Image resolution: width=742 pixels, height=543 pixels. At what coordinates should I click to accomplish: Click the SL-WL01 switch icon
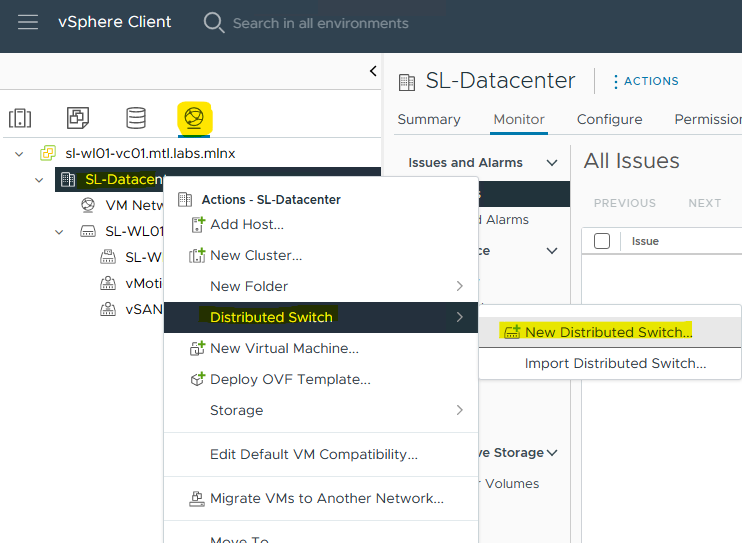click(x=88, y=231)
